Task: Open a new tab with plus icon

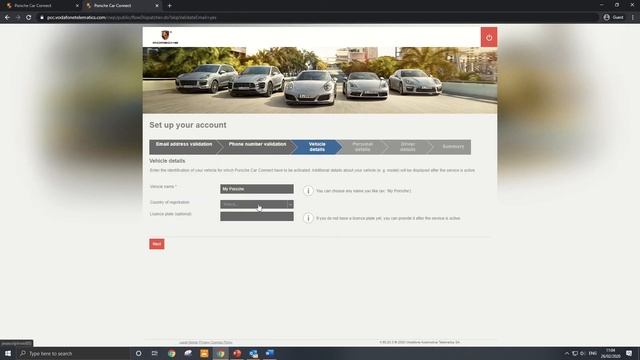Action: coord(169,6)
